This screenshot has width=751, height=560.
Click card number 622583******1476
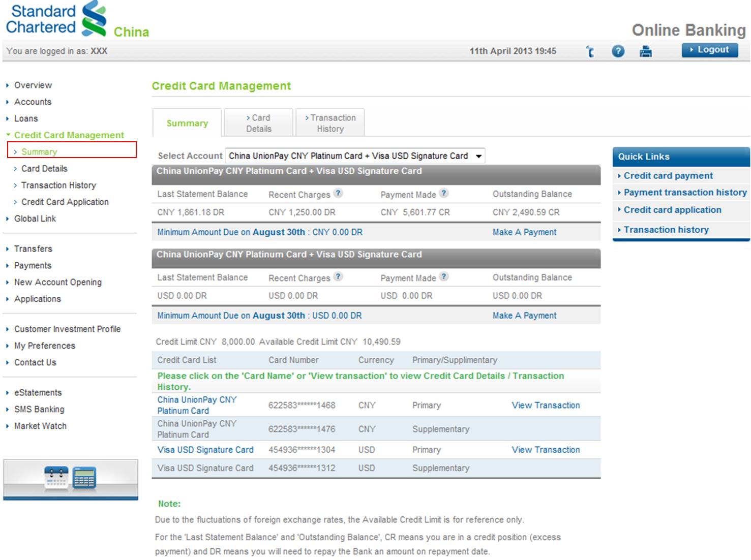pos(302,429)
